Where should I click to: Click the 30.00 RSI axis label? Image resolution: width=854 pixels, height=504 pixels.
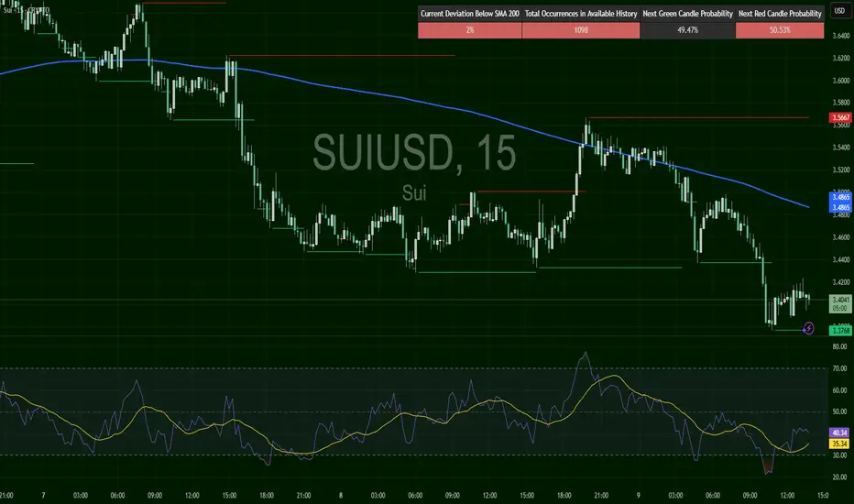839,455
